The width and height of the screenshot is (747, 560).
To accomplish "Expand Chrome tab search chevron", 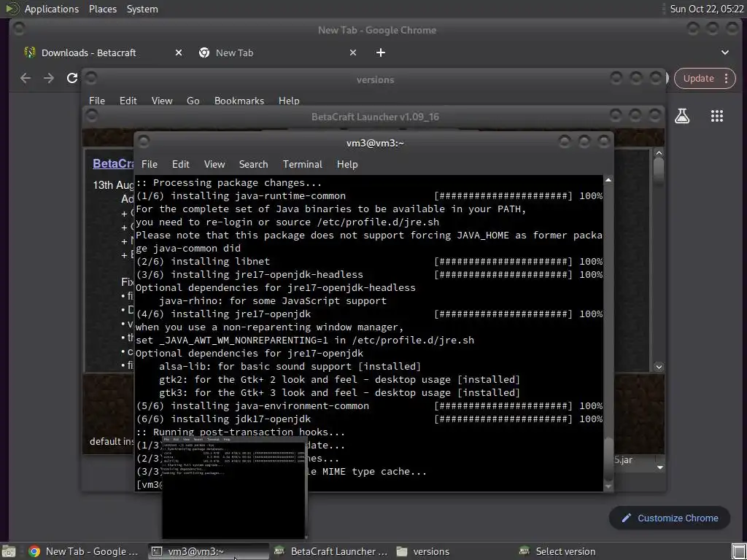I will click(724, 52).
